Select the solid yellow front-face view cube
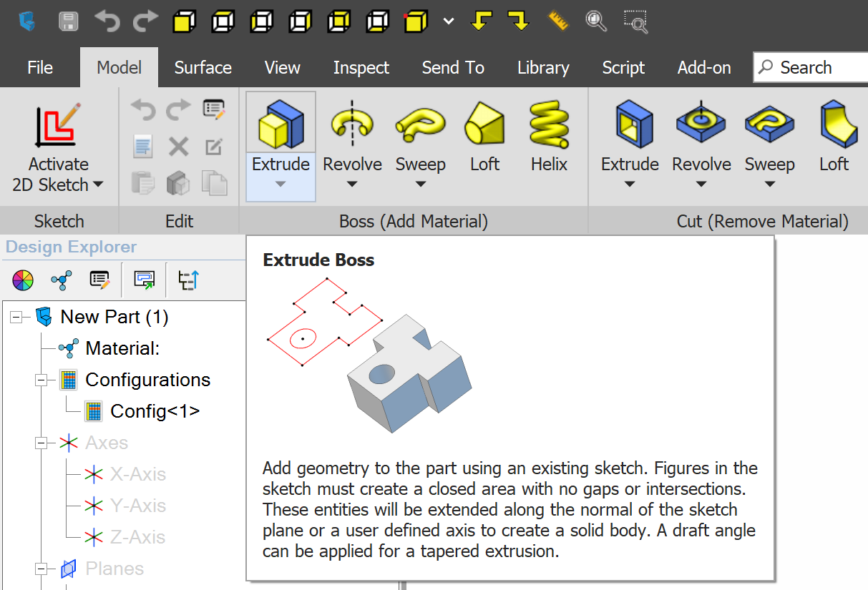The height and width of the screenshot is (590, 868). pyautogui.click(x=185, y=21)
